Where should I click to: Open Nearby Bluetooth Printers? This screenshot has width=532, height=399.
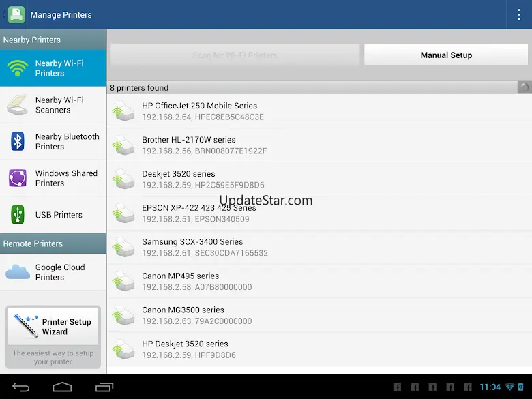[x=53, y=141]
